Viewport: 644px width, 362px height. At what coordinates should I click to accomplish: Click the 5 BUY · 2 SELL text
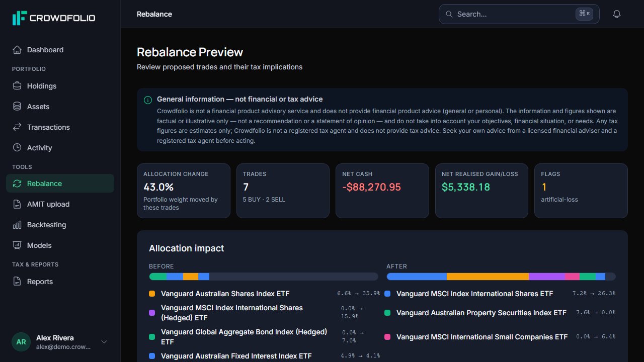[264, 200]
